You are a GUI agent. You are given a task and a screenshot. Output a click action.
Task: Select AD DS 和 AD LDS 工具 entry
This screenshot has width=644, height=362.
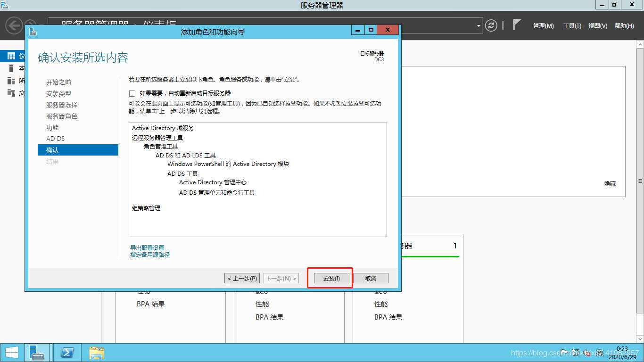[185, 156]
